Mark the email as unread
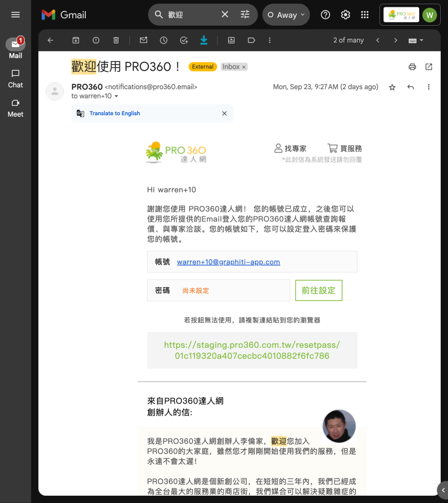448x503 pixels. click(144, 40)
